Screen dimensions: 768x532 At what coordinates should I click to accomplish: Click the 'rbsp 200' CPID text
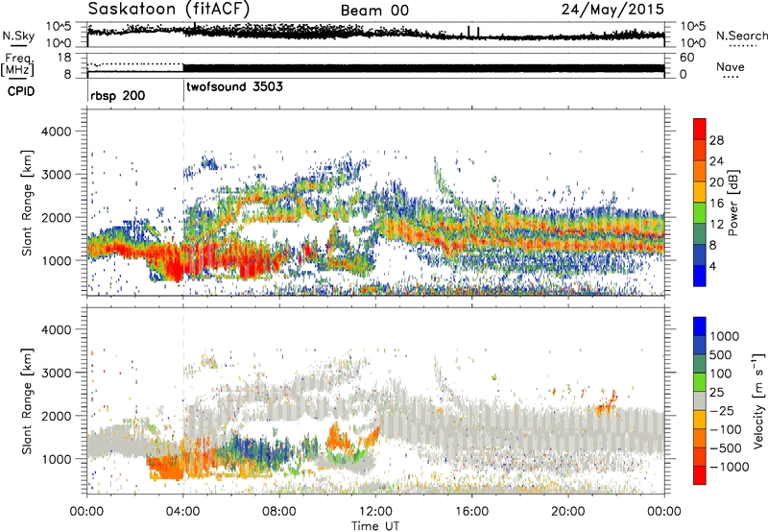pos(117,95)
